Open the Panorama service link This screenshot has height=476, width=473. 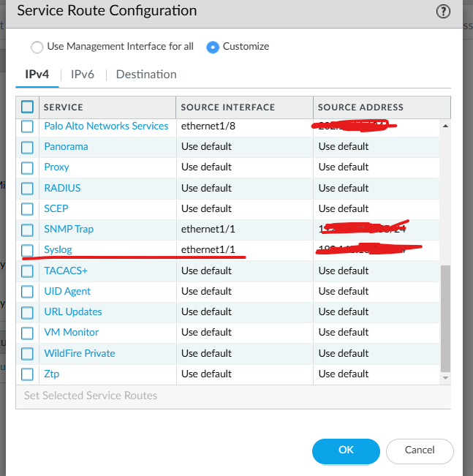(67, 147)
